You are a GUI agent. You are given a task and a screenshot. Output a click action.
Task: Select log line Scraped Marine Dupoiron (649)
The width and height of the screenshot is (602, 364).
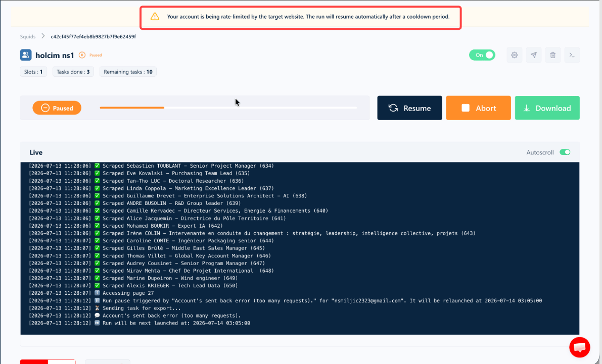pyautogui.click(x=133, y=278)
